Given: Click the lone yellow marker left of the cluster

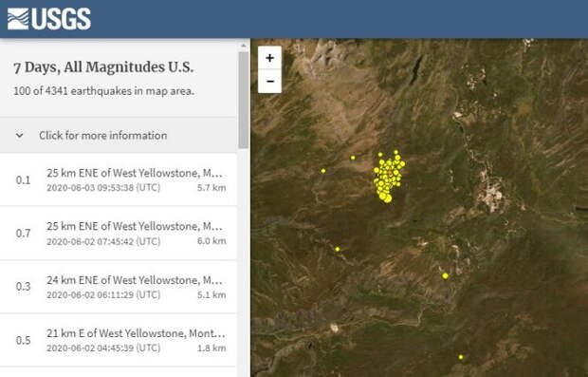Looking at the screenshot, I should pyautogui.click(x=323, y=171).
